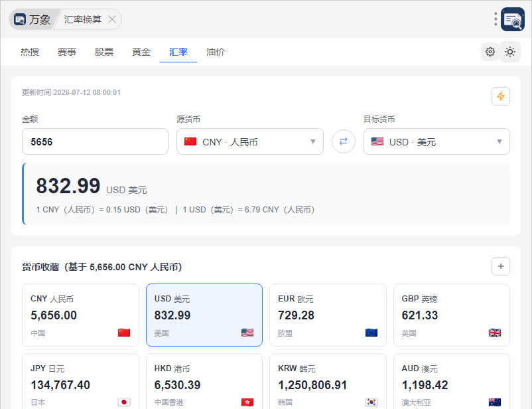Click the US flag in target currency
The height and width of the screenshot is (409, 532).
click(x=377, y=141)
